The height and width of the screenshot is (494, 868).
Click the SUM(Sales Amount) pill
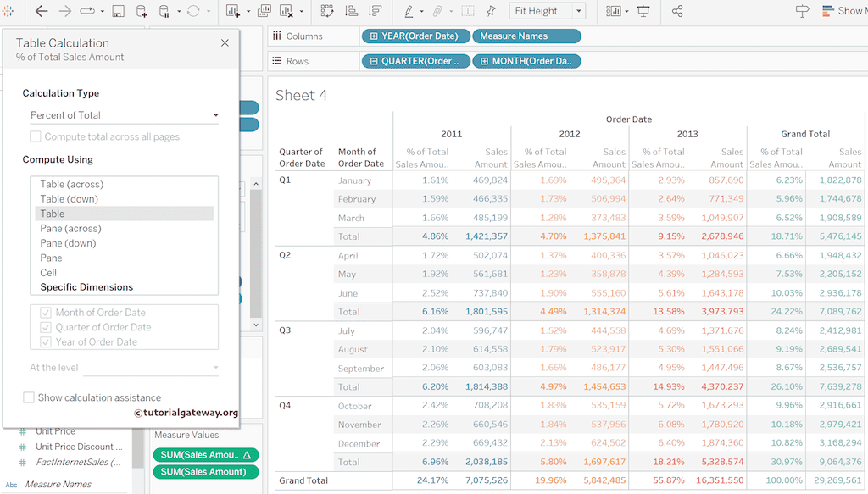pyautogui.click(x=206, y=472)
